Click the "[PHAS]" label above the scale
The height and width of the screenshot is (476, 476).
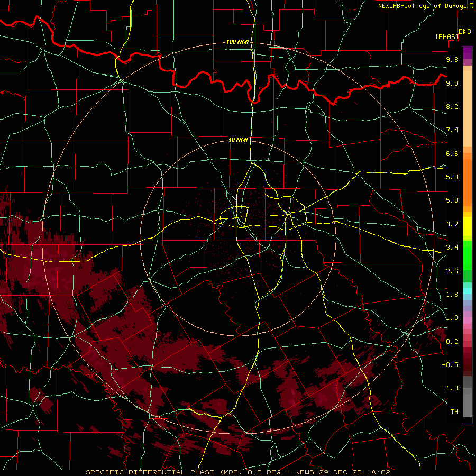point(447,36)
